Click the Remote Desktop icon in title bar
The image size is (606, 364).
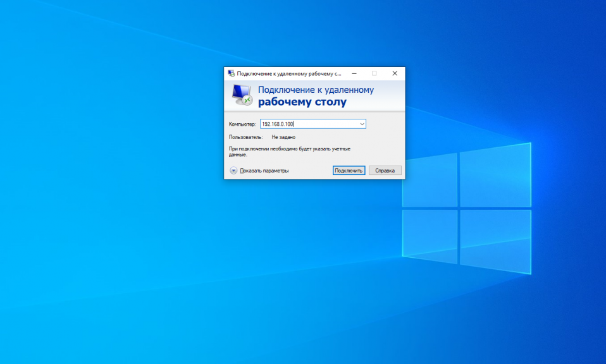coord(231,73)
